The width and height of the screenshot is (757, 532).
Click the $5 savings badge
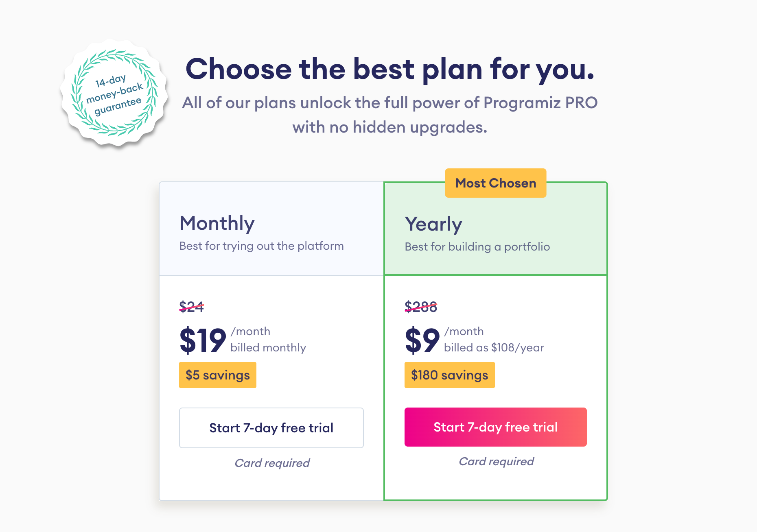tap(218, 375)
